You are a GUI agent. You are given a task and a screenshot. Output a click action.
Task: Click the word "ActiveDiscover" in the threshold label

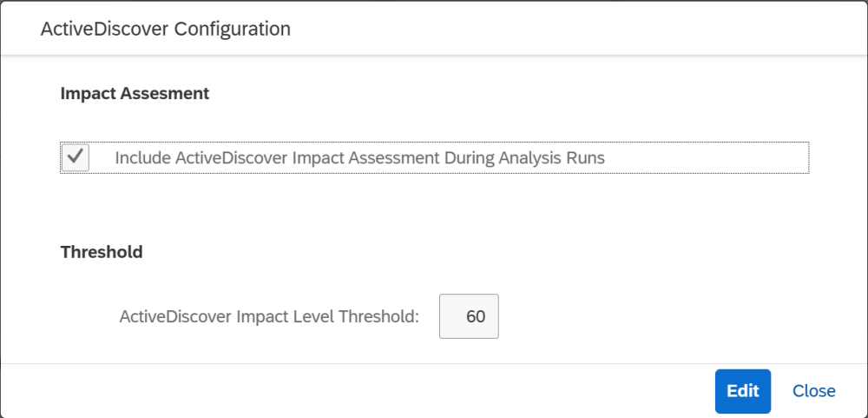tap(175, 316)
